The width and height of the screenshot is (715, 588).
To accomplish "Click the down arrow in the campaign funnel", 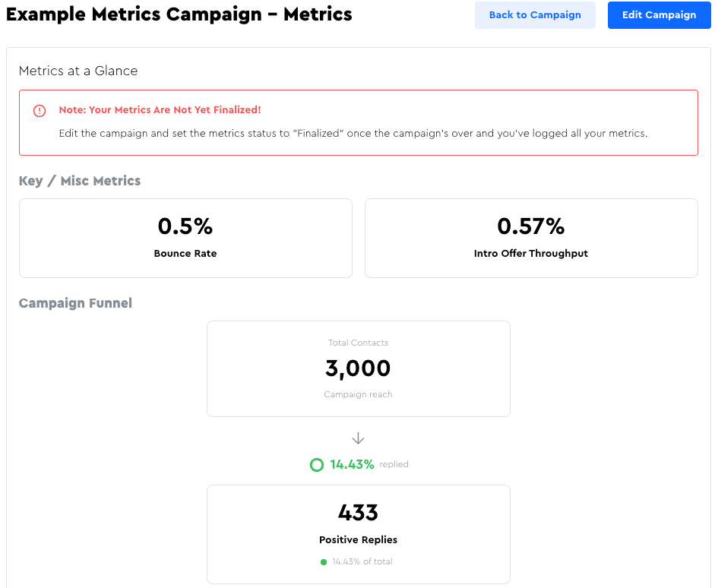I will point(358,439).
